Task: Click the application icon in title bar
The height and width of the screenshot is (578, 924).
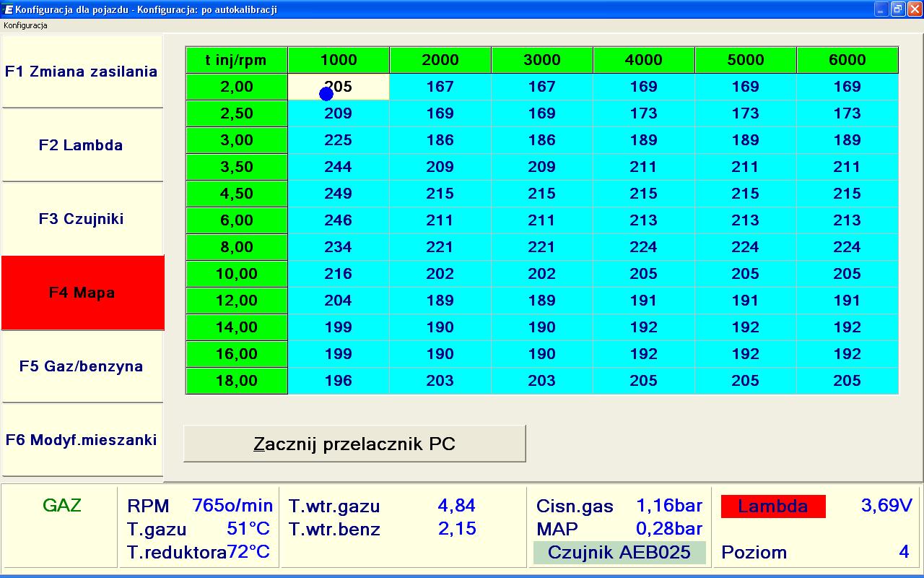Action: (8, 9)
